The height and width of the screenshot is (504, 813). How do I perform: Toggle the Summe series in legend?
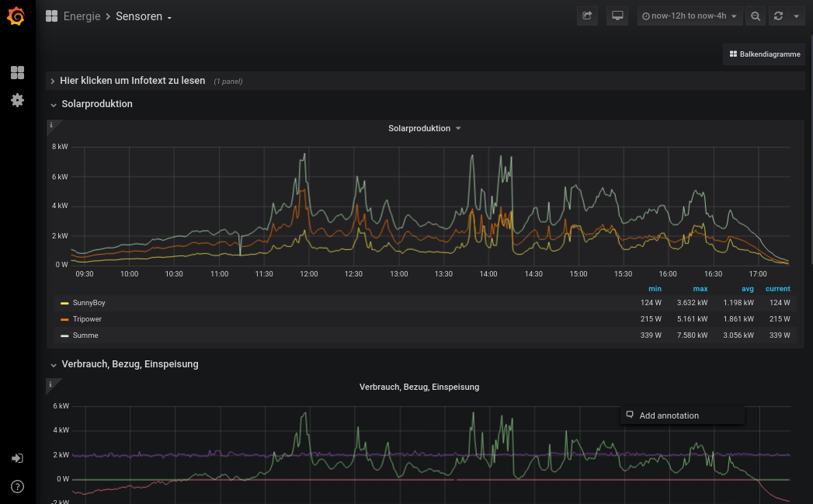[85, 335]
